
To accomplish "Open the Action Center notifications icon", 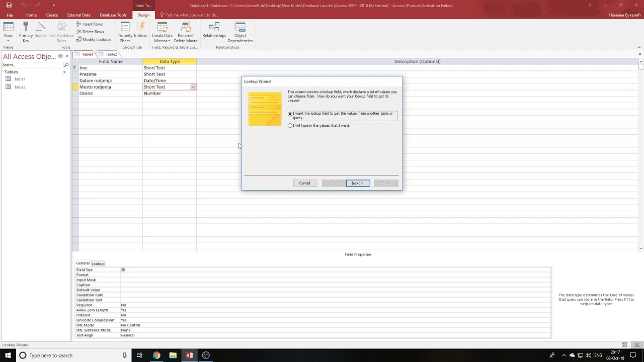I will (x=633, y=355).
